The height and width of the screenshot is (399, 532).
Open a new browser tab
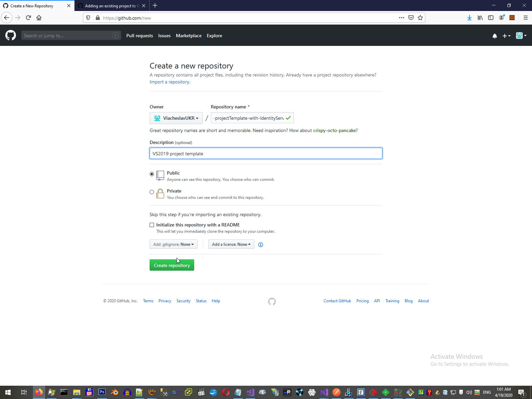[155, 6]
